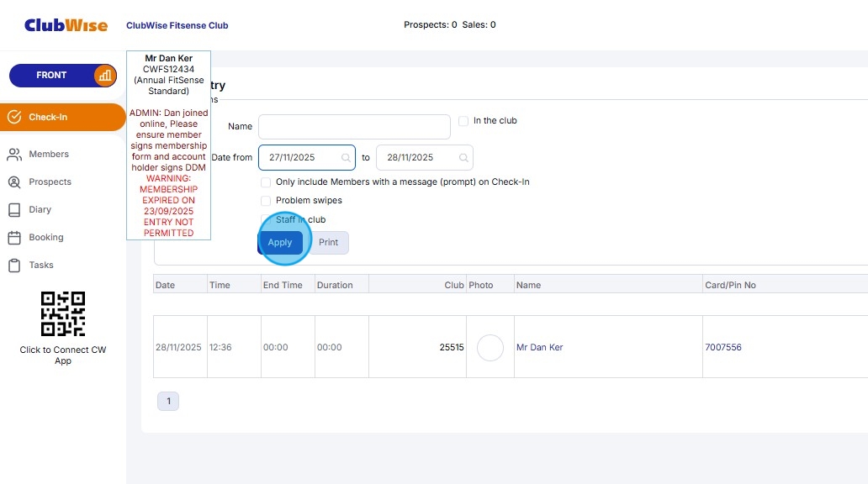Click the Tasks clipboard icon
The image size is (868, 484).
(x=14, y=266)
